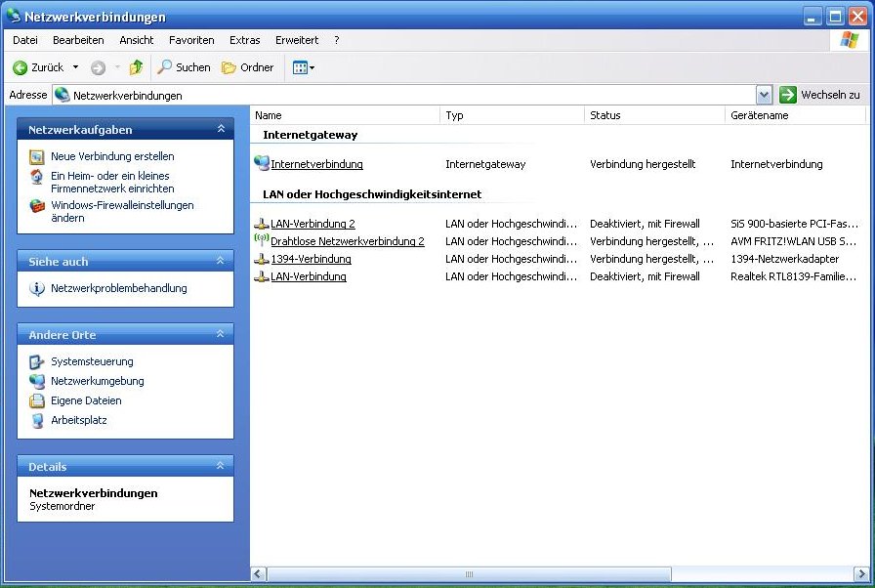Click the Drahtlose Netzwerkverbindung 2 wireless icon
Screen dimensions: 875x588
tap(261, 240)
